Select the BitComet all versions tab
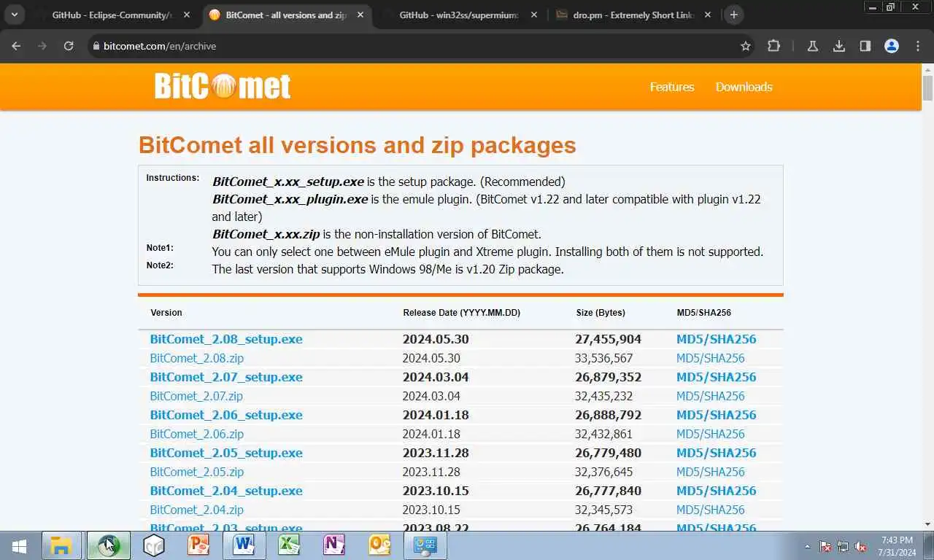934x560 pixels. coord(286,15)
